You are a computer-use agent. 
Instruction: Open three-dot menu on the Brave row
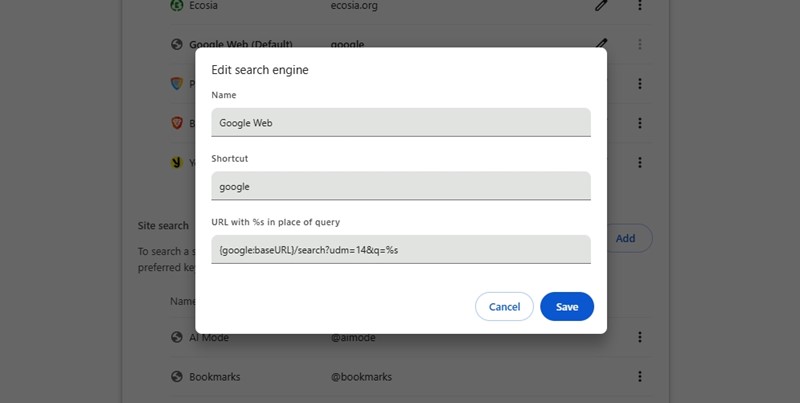point(640,123)
